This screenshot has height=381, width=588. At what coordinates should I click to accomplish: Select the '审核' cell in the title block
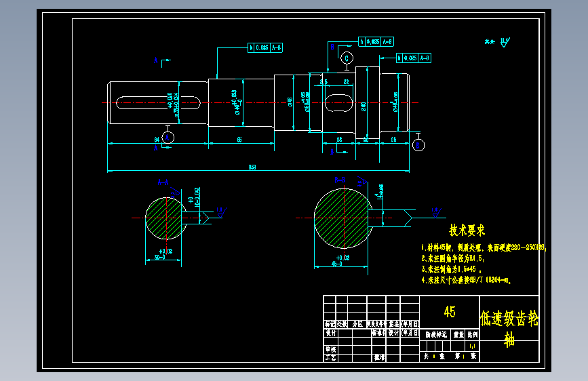331,350
